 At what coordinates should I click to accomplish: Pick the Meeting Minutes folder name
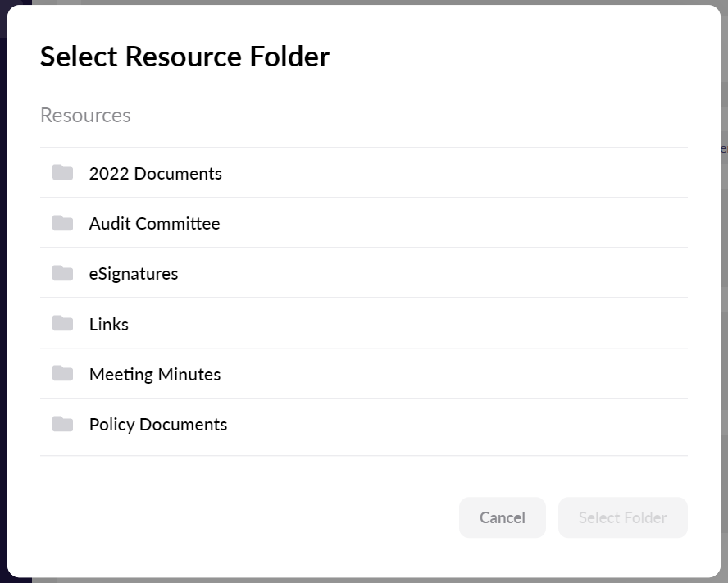(x=155, y=375)
